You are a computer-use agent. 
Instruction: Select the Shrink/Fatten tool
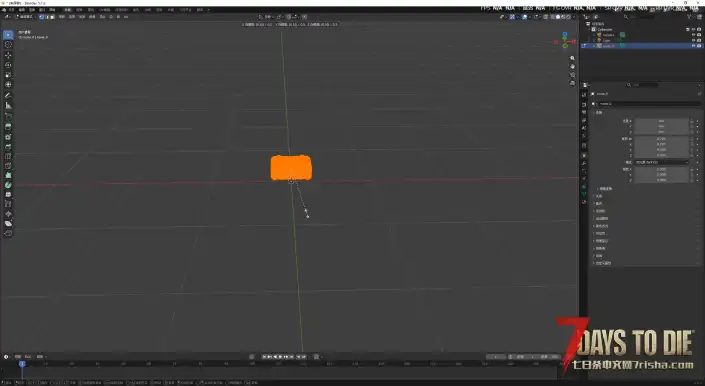coord(8,214)
